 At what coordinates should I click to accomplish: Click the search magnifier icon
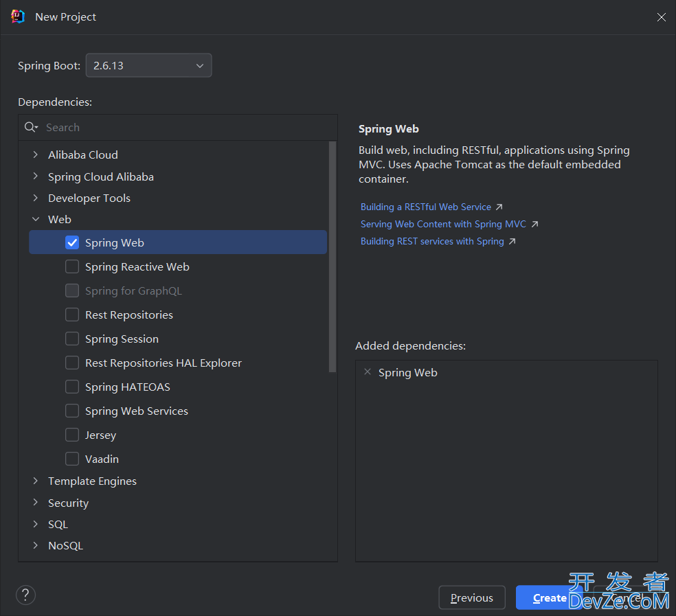(31, 127)
